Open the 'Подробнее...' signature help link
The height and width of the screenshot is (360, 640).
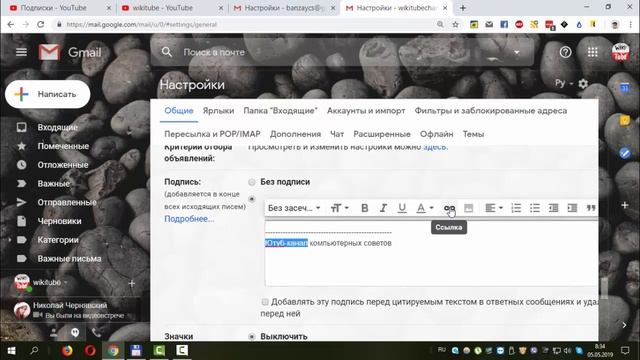click(189, 219)
